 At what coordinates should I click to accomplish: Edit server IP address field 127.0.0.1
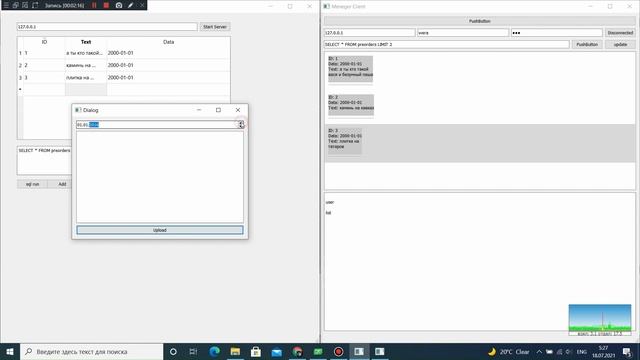tap(107, 27)
